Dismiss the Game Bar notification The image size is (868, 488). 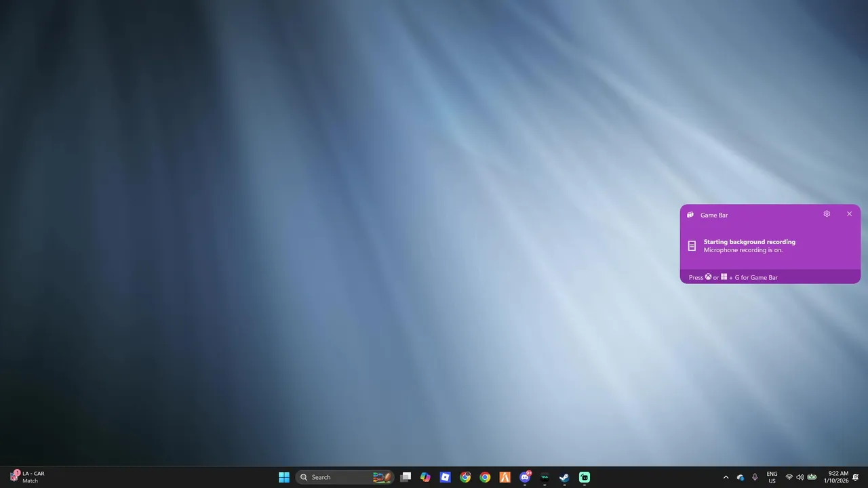click(x=849, y=214)
